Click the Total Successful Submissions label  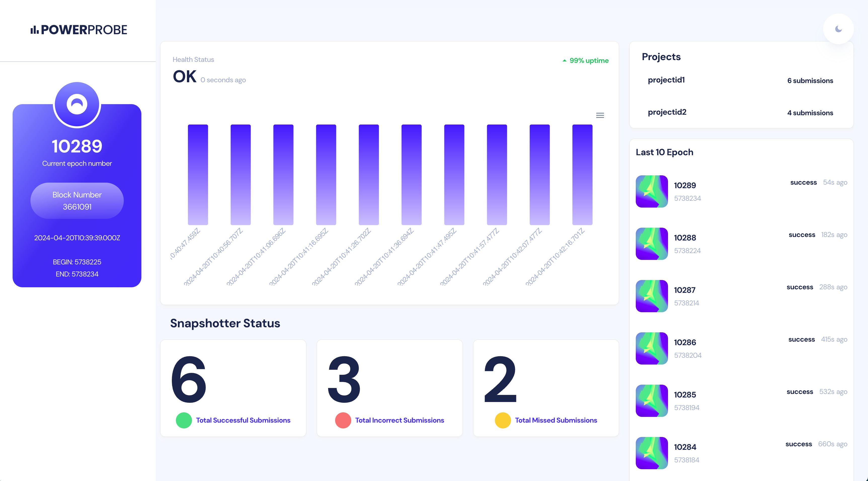point(243,420)
